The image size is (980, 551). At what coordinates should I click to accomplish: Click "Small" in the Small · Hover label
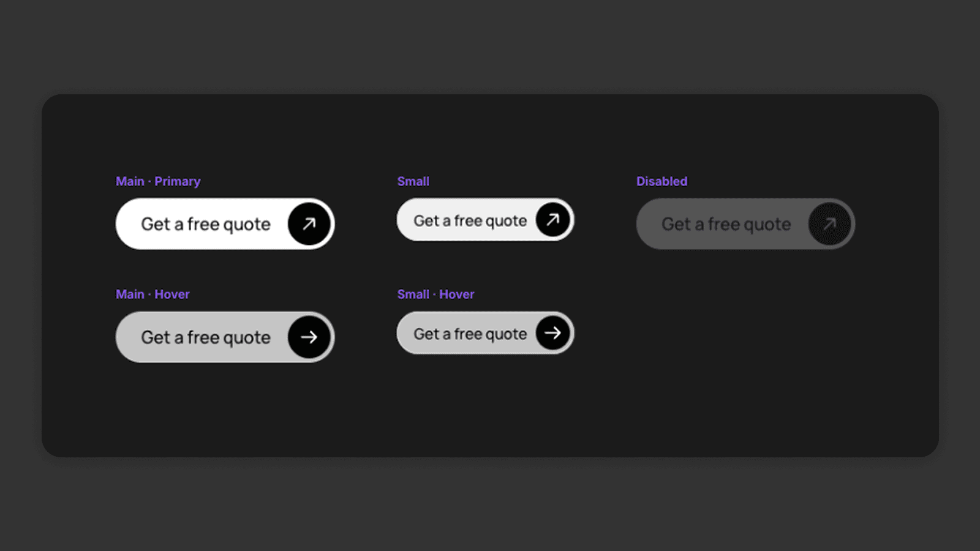click(x=413, y=294)
